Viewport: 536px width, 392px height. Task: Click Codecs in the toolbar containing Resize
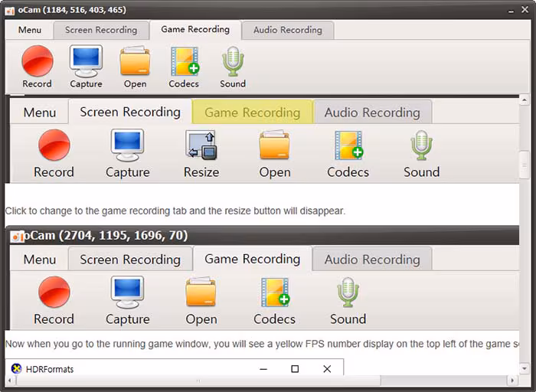348,145
